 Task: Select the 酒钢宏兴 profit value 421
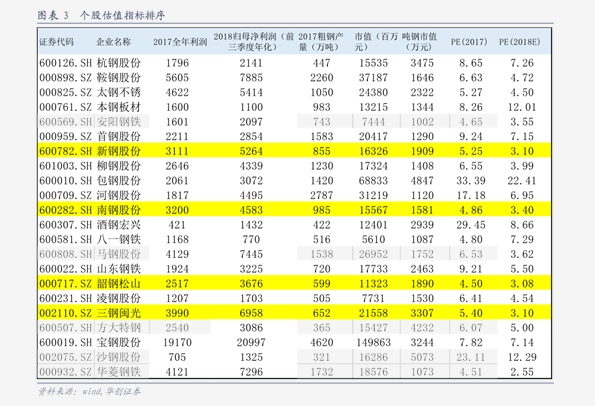pyautogui.click(x=177, y=225)
